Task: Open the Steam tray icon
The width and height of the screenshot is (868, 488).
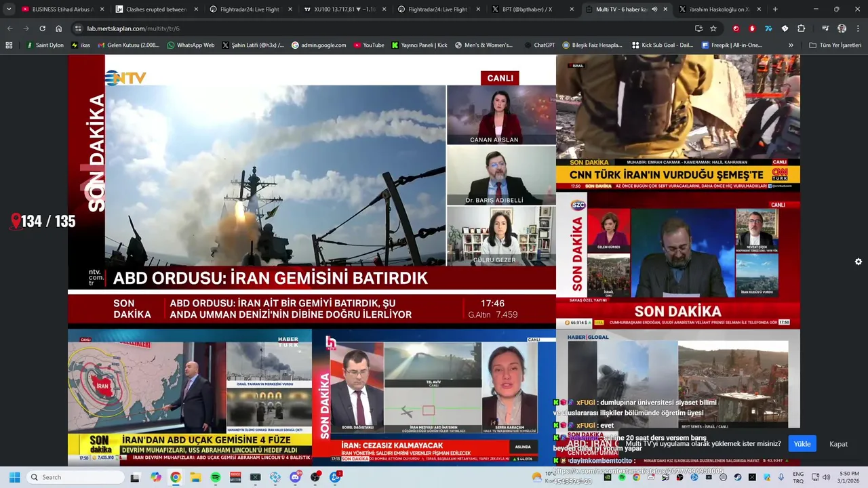Action: [x=738, y=477]
